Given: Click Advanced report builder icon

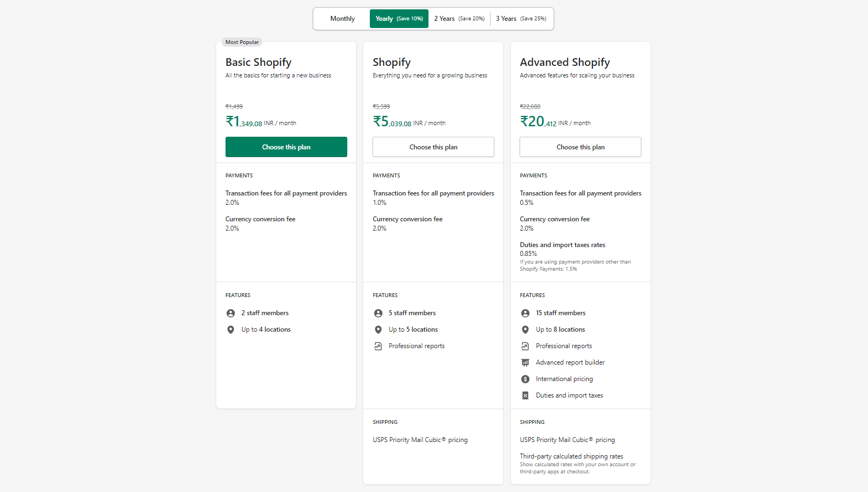Looking at the screenshot, I should coord(525,362).
